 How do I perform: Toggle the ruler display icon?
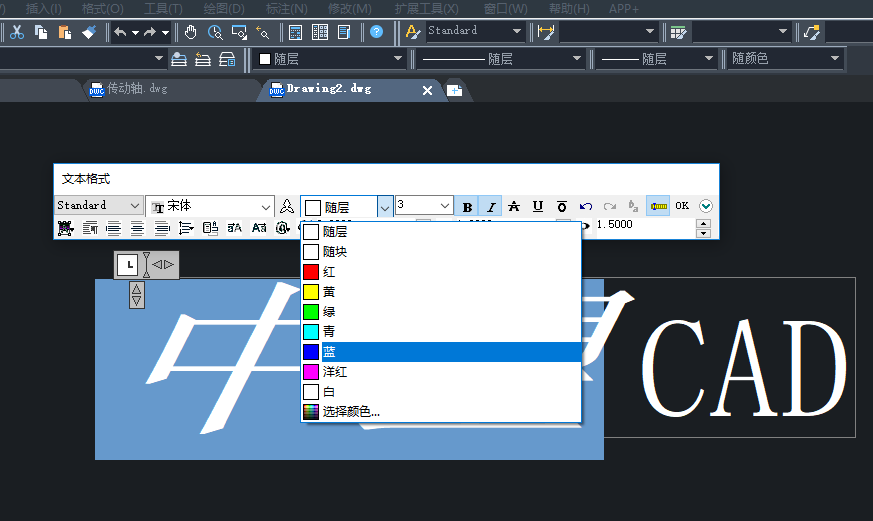658,206
